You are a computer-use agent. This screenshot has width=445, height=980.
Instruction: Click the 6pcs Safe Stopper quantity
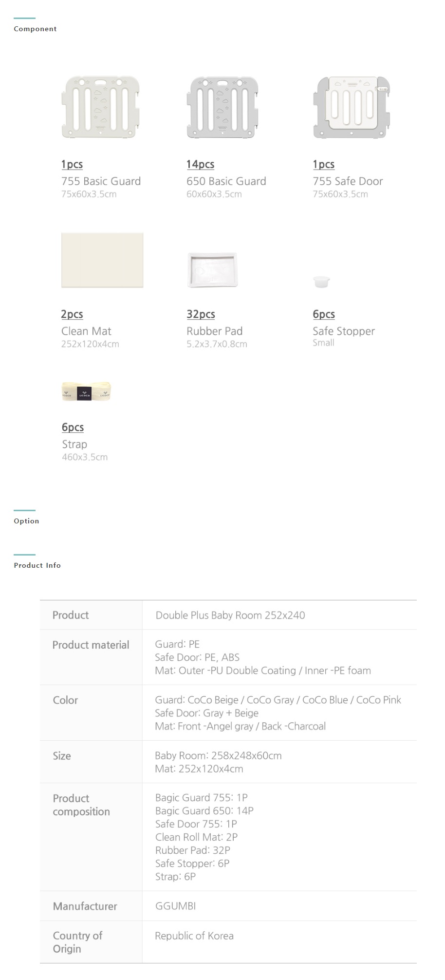pyautogui.click(x=324, y=314)
